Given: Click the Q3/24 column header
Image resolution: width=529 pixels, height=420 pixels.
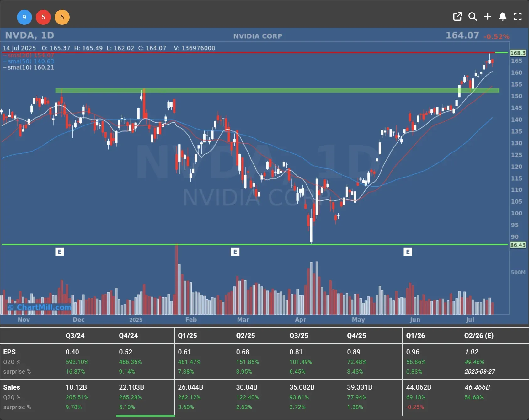Looking at the screenshot, I should pyautogui.click(x=75, y=335).
